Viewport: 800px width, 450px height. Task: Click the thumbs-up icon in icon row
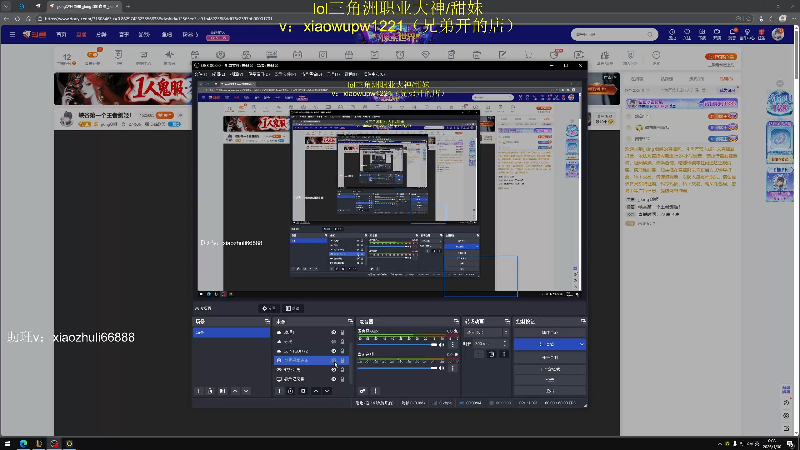tap(605, 55)
